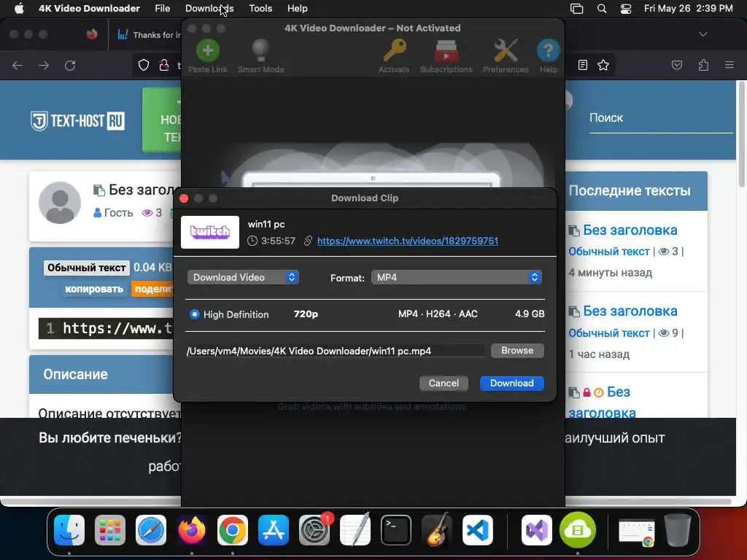Open the File menu
The height and width of the screenshot is (560, 747).
(x=163, y=9)
